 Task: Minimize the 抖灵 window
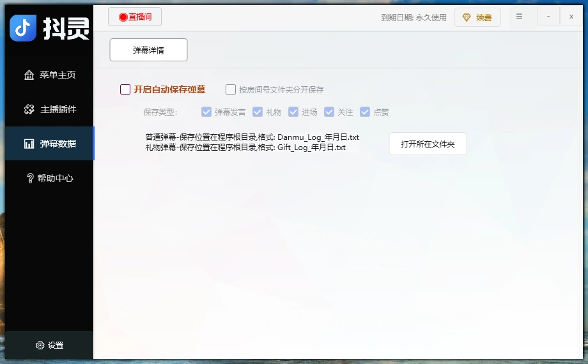coord(548,17)
